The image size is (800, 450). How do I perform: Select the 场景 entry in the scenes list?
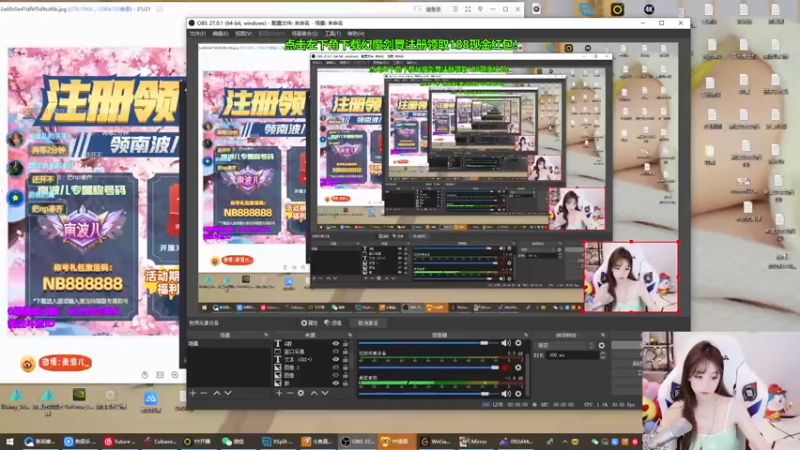228,344
